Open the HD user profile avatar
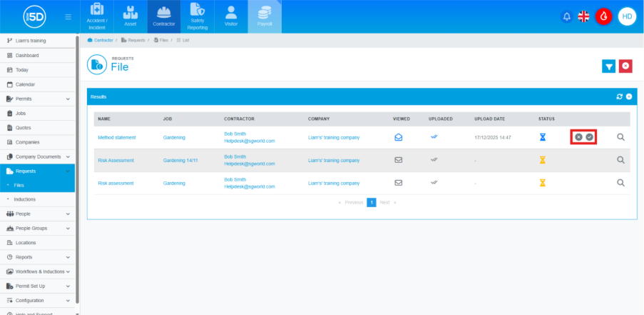 (x=627, y=16)
